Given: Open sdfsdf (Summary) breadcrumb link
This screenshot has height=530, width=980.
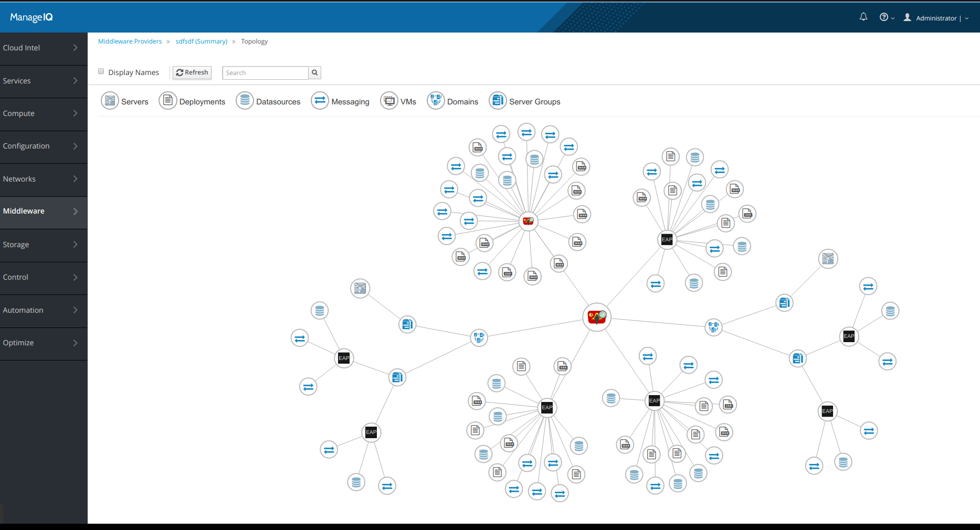Looking at the screenshot, I should coord(202,41).
